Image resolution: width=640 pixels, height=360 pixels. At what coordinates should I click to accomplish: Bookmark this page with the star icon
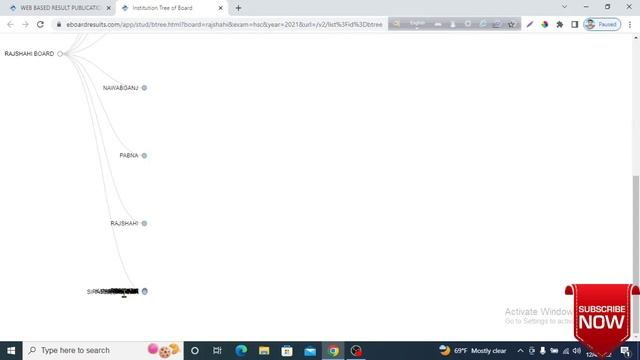pos(511,24)
